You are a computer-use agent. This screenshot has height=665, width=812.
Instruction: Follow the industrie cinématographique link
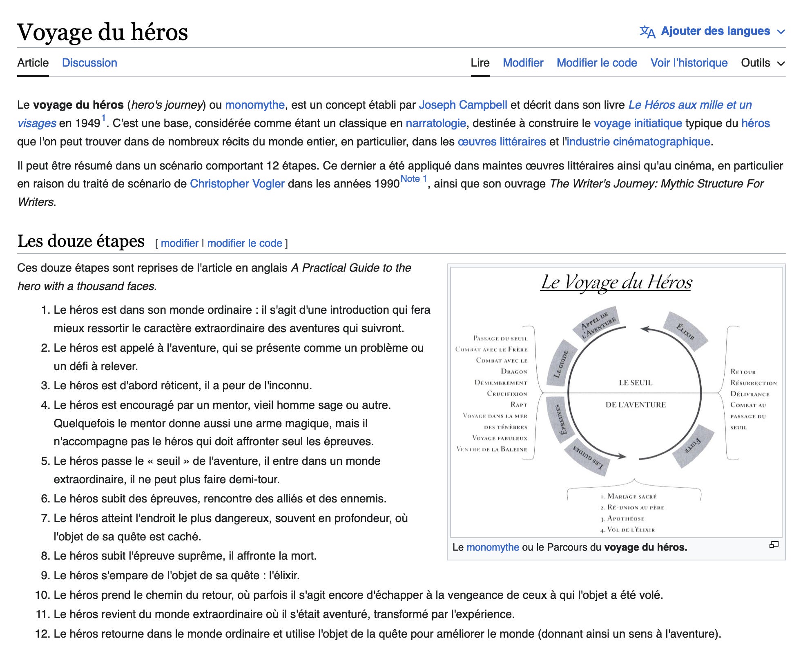pos(638,142)
